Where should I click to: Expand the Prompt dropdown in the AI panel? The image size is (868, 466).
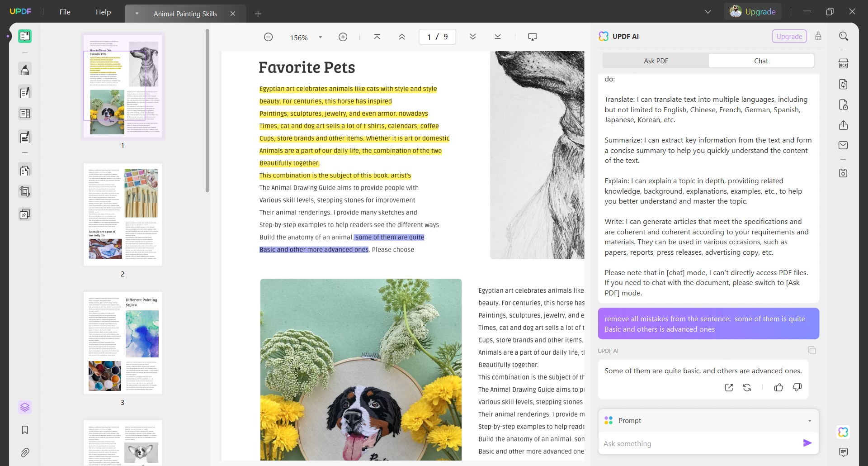click(x=809, y=420)
